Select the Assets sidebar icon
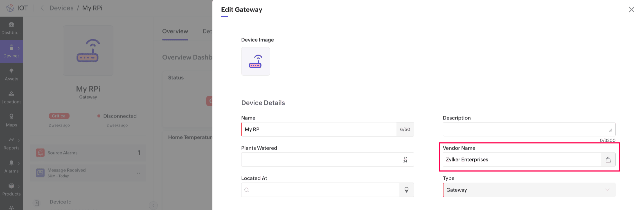Image resolution: width=644 pixels, height=210 pixels. point(11,71)
